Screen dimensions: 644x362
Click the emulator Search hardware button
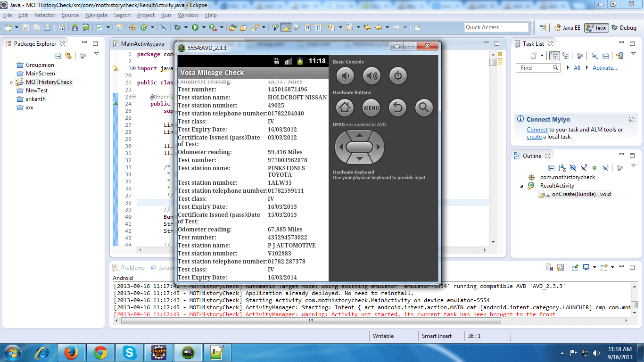pyautogui.click(x=424, y=108)
